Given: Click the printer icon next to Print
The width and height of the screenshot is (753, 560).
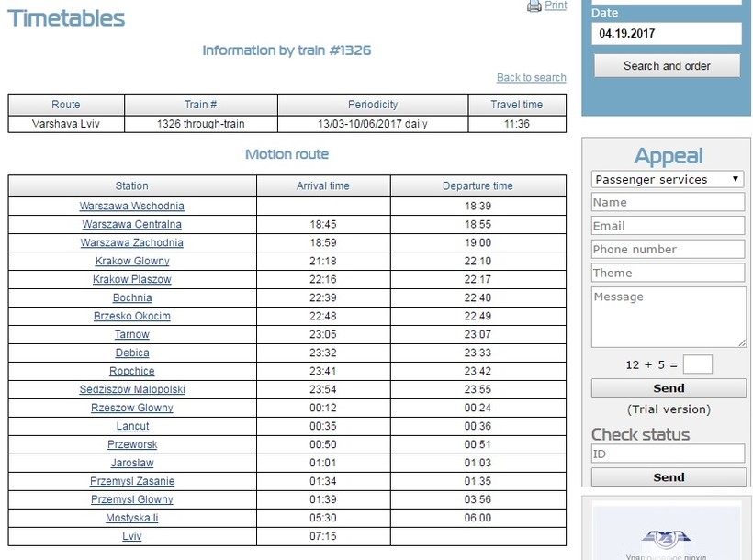Looking at the screenshot, I should coord(534,6).
